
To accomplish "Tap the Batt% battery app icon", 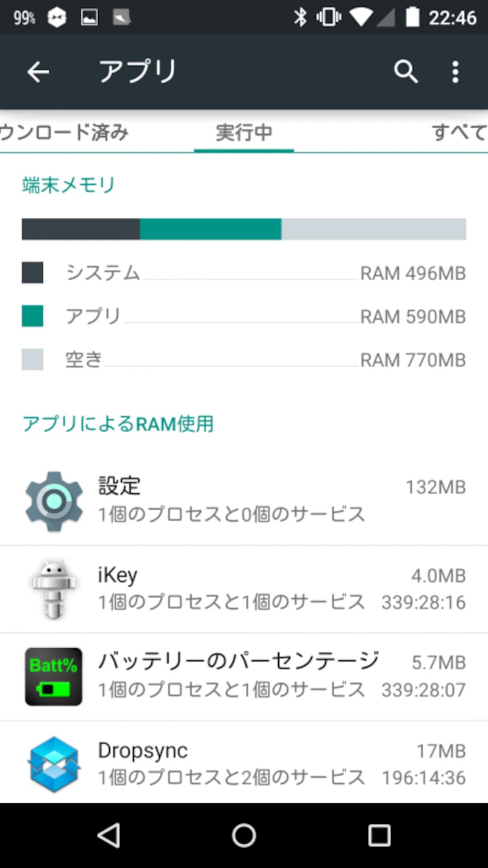I will [x=54, y=676].
